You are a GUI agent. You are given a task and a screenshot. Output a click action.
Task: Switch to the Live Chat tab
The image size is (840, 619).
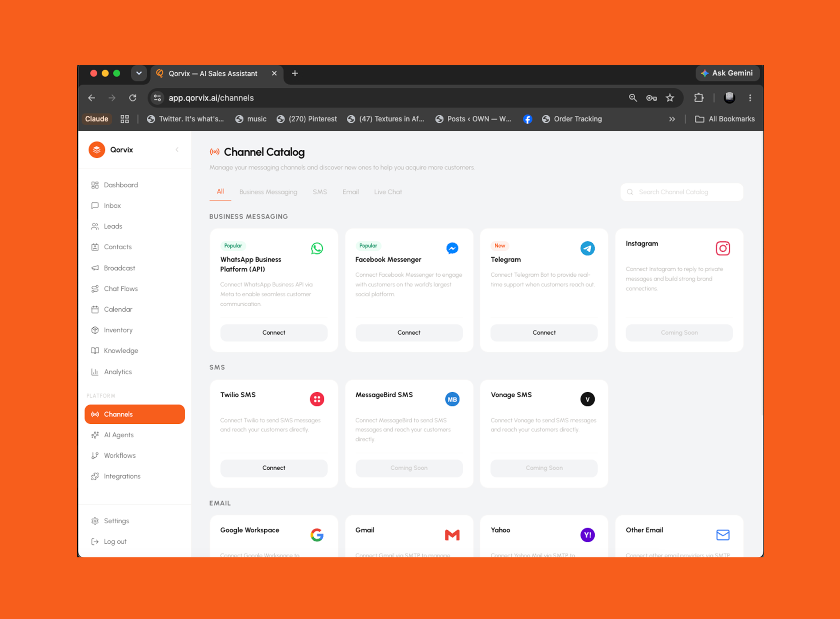pyautogui.click(x=388, y=192)
